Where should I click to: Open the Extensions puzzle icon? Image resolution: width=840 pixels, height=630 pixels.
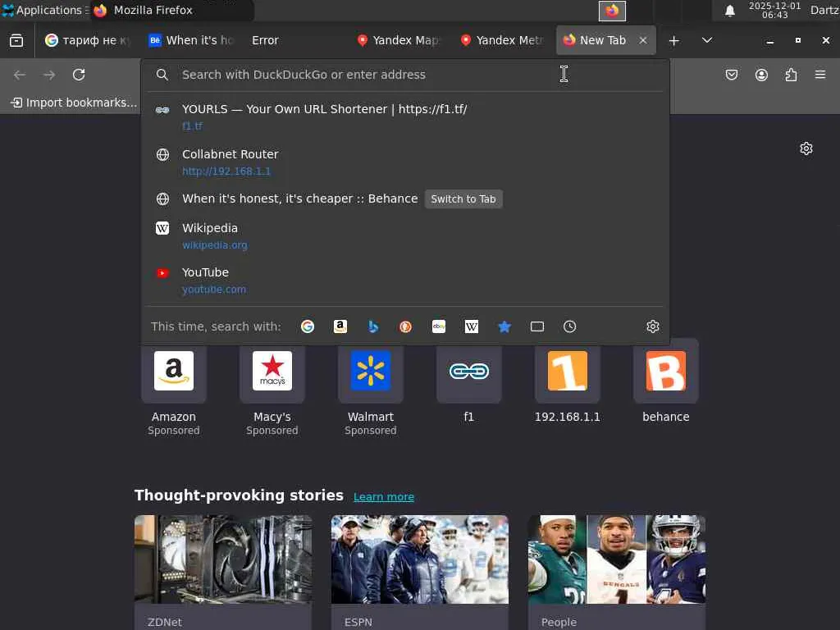(791, 75)
